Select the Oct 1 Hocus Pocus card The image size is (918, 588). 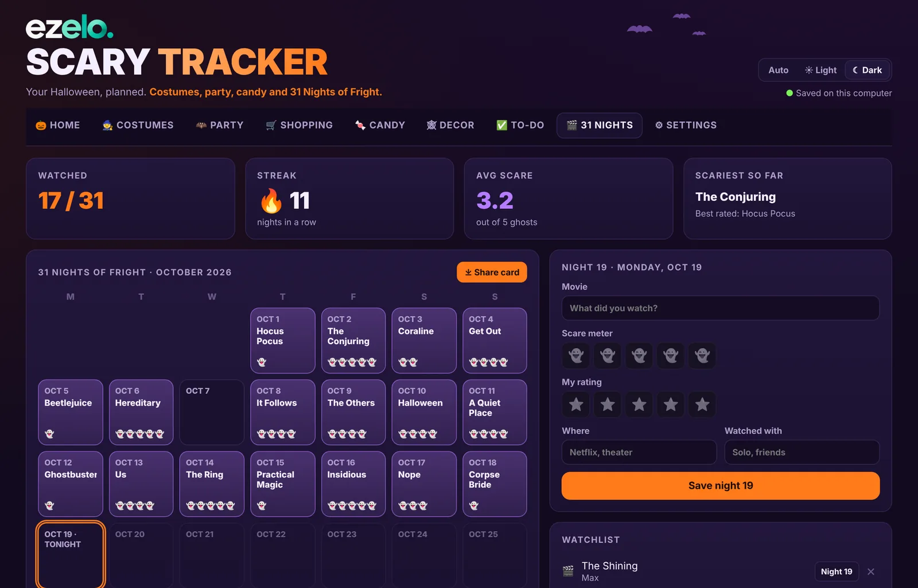pyautogui.click(x=283, y=341)
